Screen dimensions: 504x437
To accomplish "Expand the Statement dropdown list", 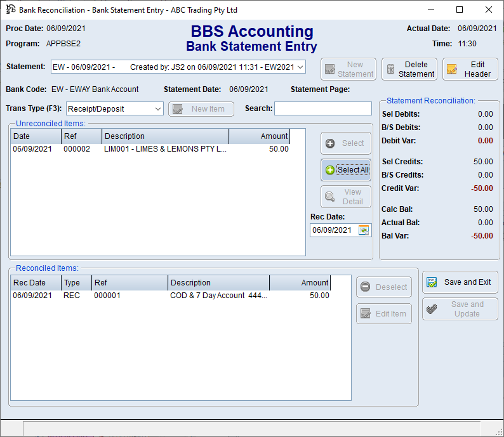I will 300,67.
